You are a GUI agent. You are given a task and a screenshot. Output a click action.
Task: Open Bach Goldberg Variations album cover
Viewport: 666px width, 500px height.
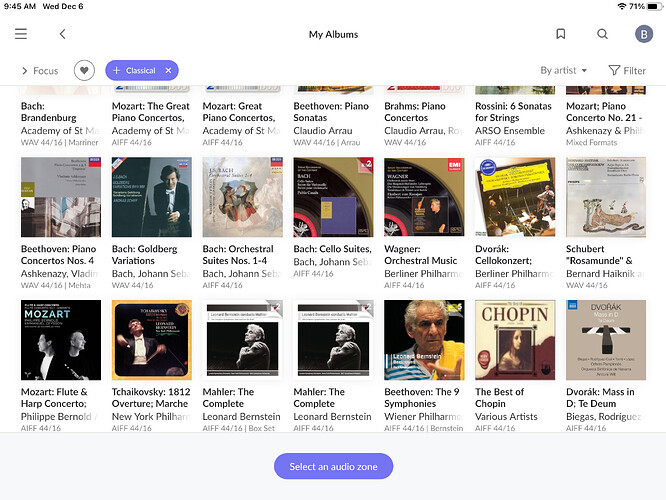click(152, 197)
